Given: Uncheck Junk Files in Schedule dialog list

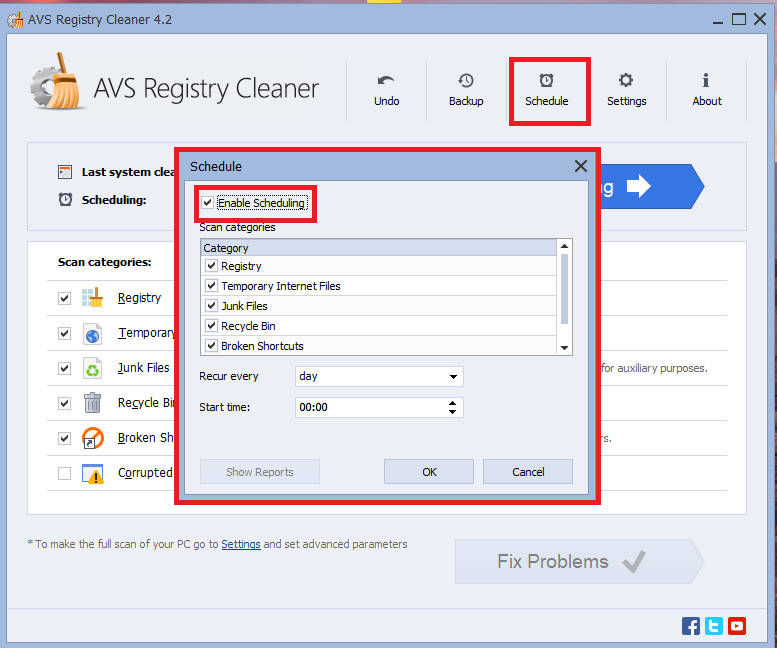Looking at the screenshot, I should click(212, 305).
